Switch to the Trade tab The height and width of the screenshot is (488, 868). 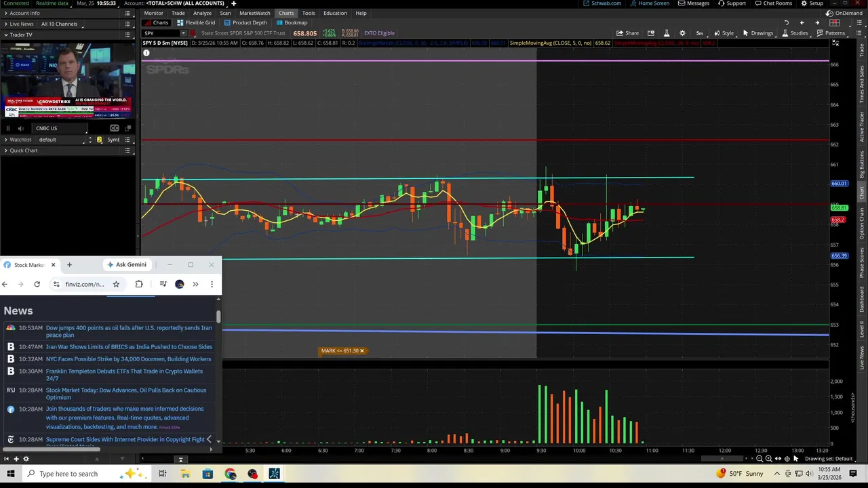tap(178, 13)
